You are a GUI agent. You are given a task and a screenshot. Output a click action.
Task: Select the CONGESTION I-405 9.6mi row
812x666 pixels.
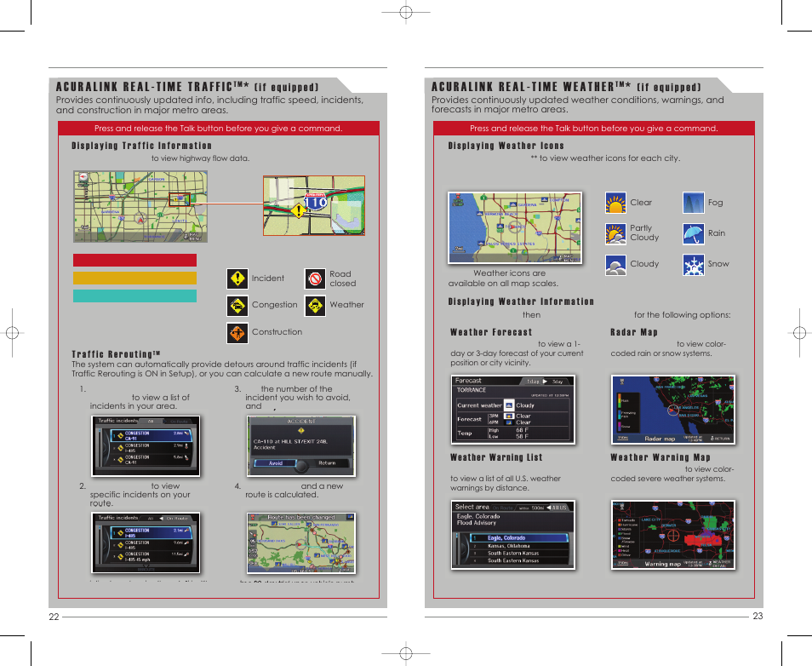pyautogui.click(x=152, y=545)
